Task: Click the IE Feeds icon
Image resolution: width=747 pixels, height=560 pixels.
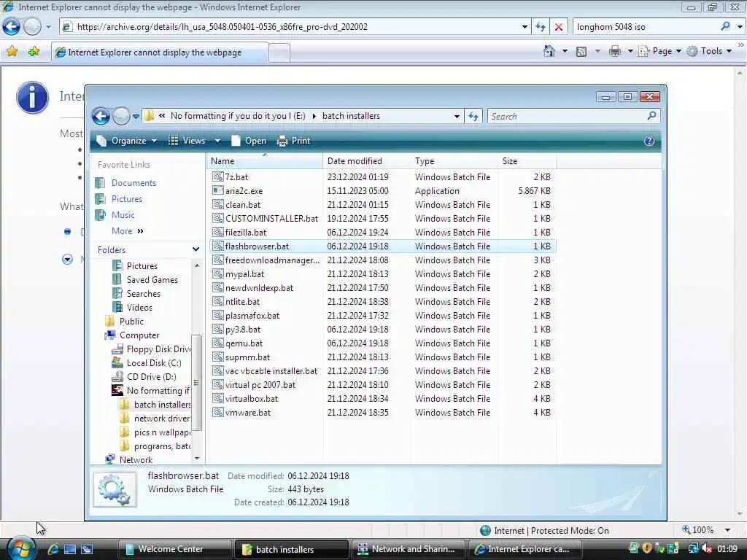Action: pos(581,52)
